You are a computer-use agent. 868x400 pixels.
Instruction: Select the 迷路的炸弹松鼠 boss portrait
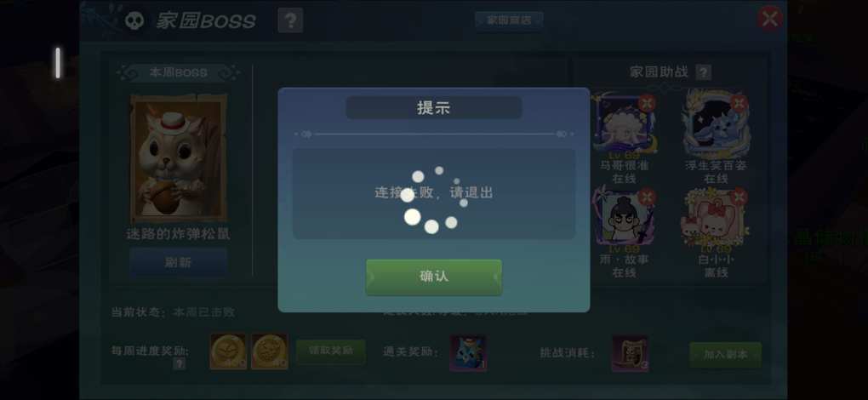click(x=178, y=159)
